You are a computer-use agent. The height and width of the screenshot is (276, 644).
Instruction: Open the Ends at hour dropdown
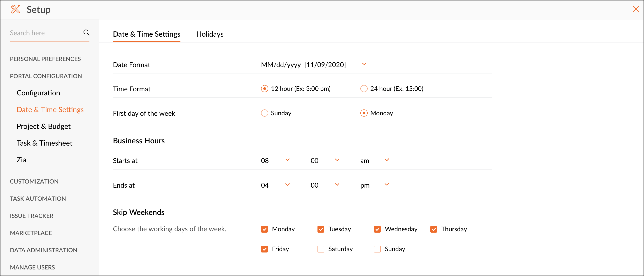[x=287, y=185]
